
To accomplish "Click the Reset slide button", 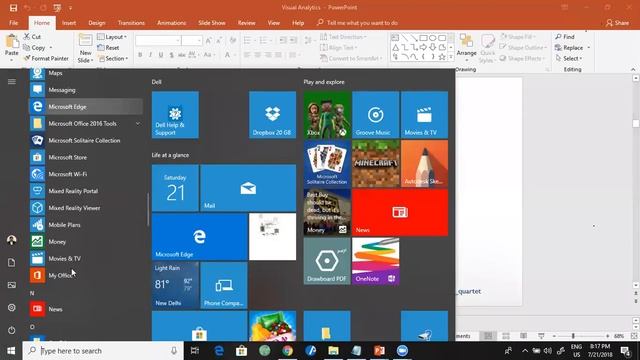I will coord(108,48).
